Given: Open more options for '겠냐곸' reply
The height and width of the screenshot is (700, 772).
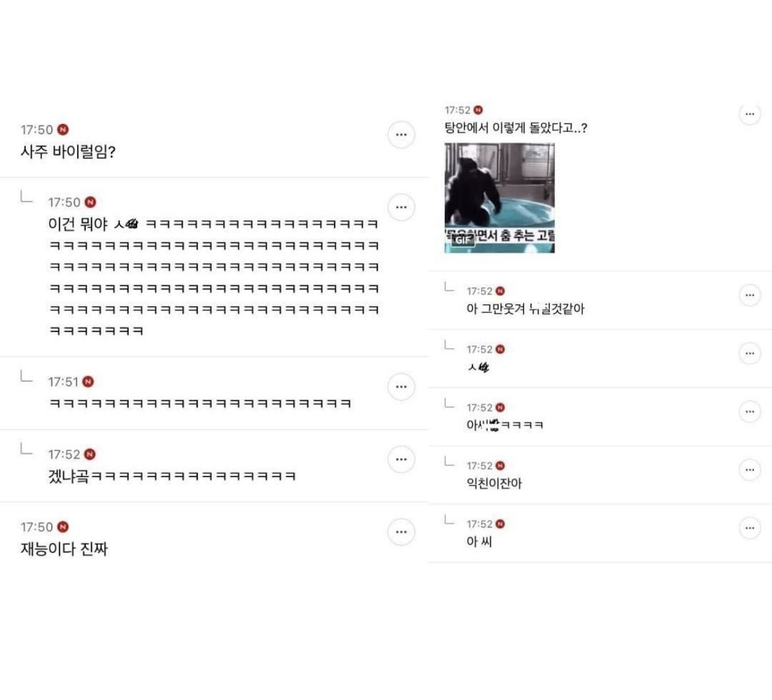Looking at the screenshot, I should point(401,459).
